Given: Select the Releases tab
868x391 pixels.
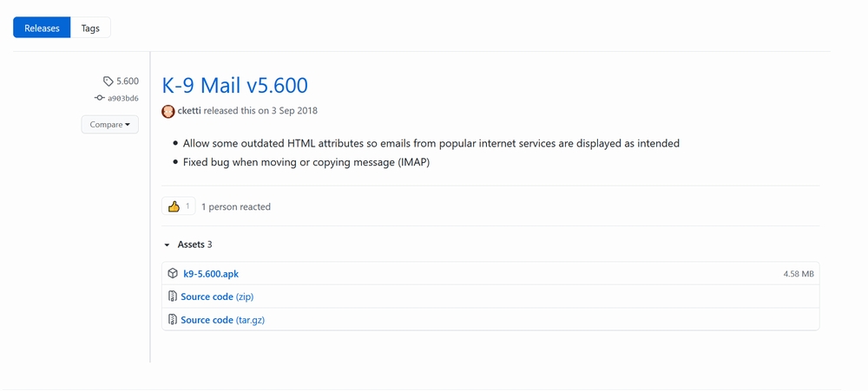Looking at the screenshot, I should click(x=42, y=28).
